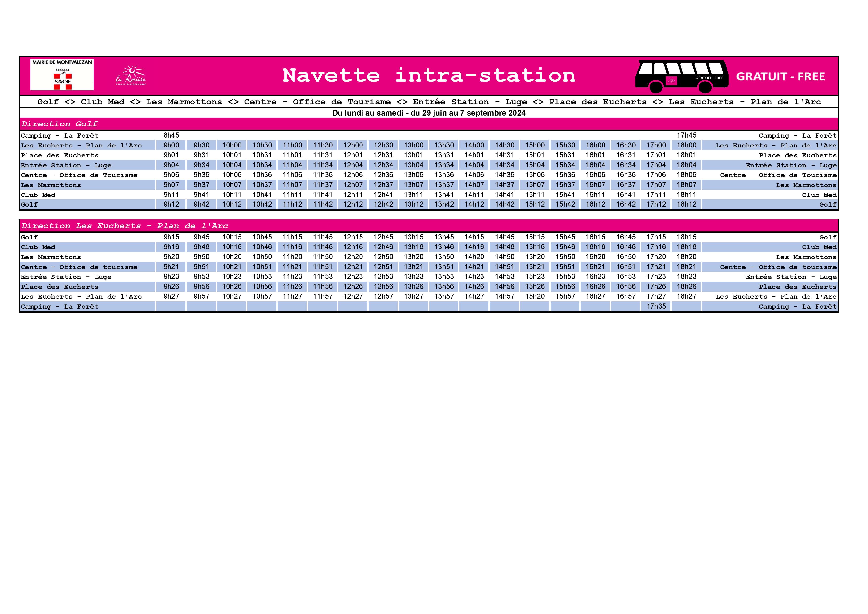Screen dimensions: 868x614
Task: Click the 'Navette intra-station' title
Action: tap(429, 75)
